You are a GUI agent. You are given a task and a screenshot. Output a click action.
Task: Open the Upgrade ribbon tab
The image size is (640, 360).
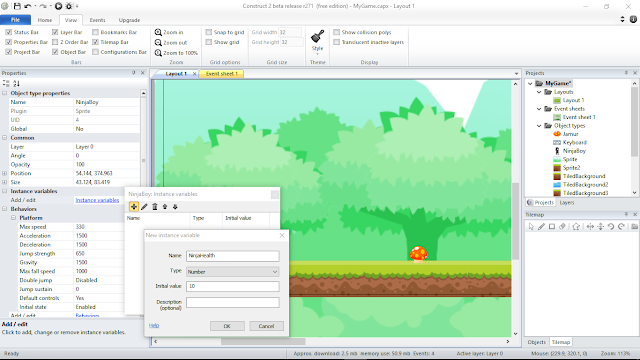pos(129,20)
